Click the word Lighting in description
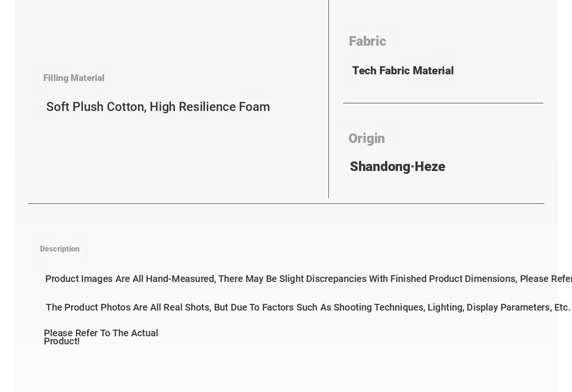Screen dimensions: 572x392 [445, 307]
